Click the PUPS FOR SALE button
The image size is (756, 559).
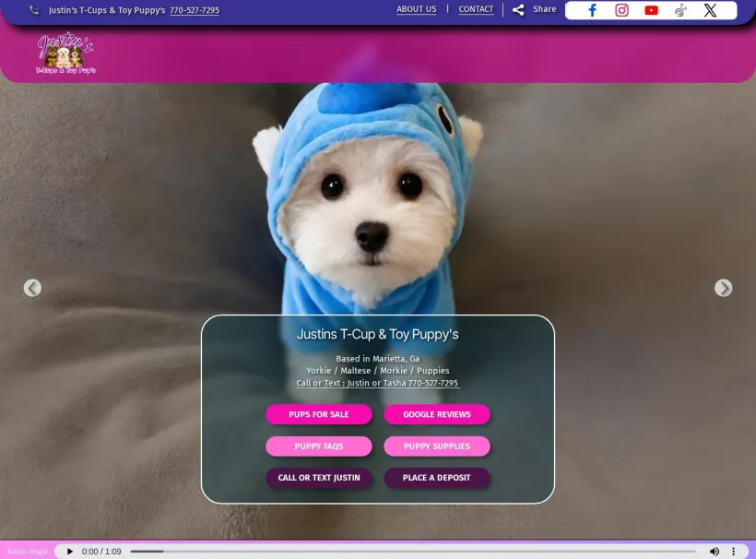point(319,414)
